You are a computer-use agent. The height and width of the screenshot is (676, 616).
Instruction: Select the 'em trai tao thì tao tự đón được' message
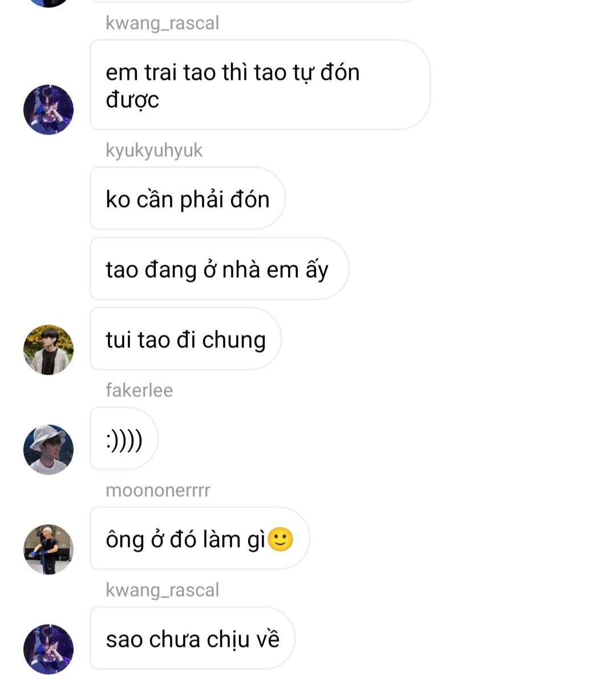click(260, 85)
